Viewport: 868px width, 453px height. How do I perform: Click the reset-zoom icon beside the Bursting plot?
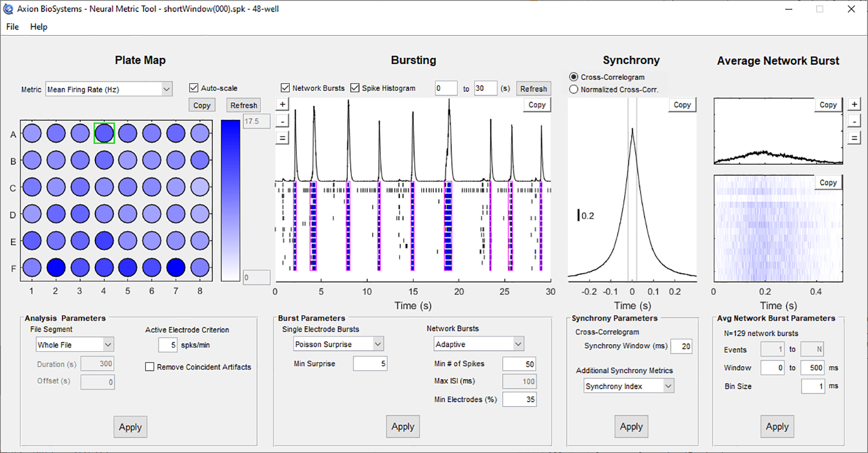tap(282, 138)
